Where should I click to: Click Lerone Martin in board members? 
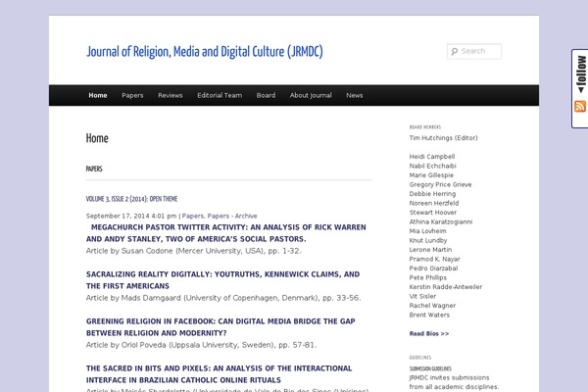coord(430,250)
